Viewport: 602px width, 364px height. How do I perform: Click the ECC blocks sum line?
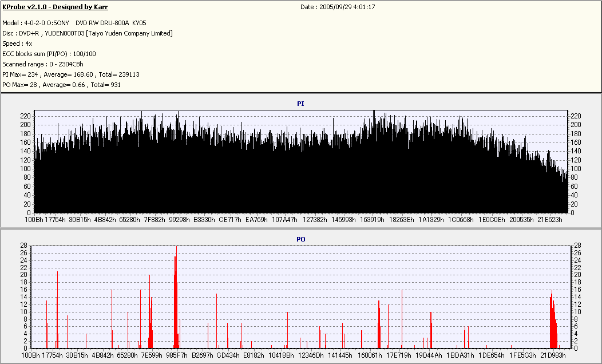49,54
